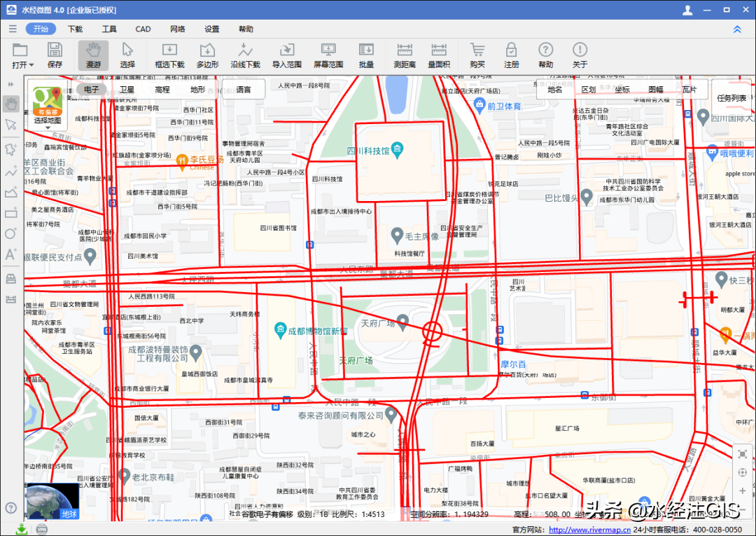Choose the 沿线下载 along-line download tool

pos(246,55)
